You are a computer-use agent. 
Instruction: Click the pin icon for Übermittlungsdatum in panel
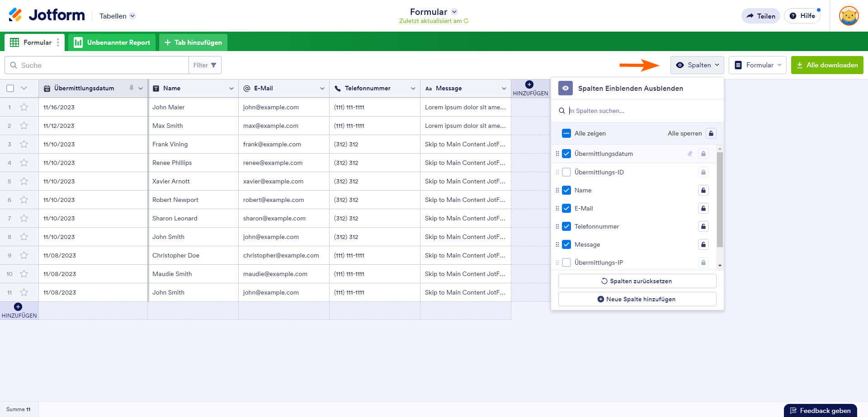point(689,154)
